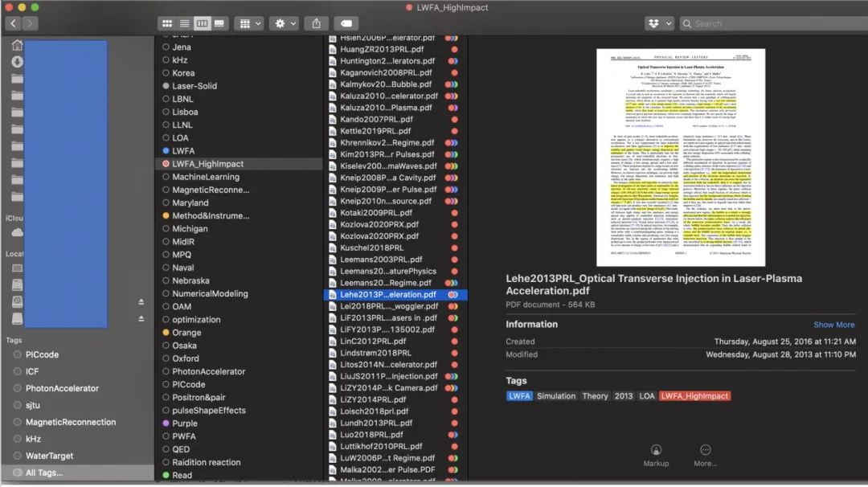Switch to gallery view

(x=219, y=24)
